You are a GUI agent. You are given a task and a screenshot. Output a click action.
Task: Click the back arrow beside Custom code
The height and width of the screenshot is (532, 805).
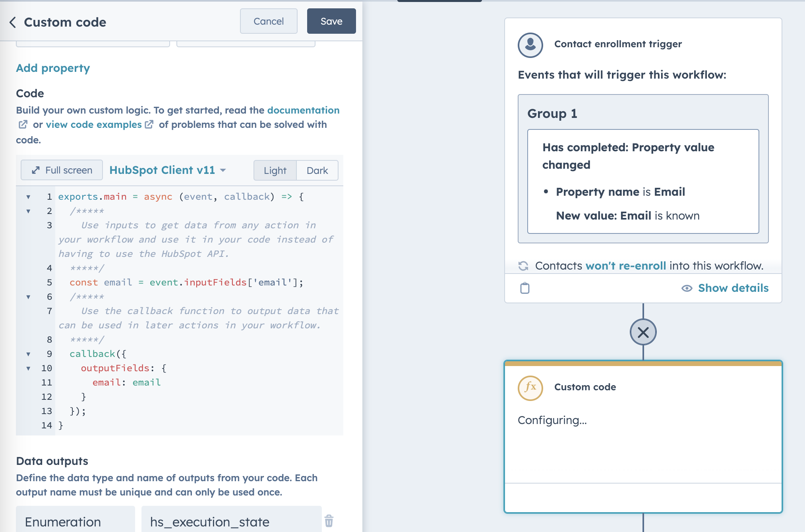(12, 22)
